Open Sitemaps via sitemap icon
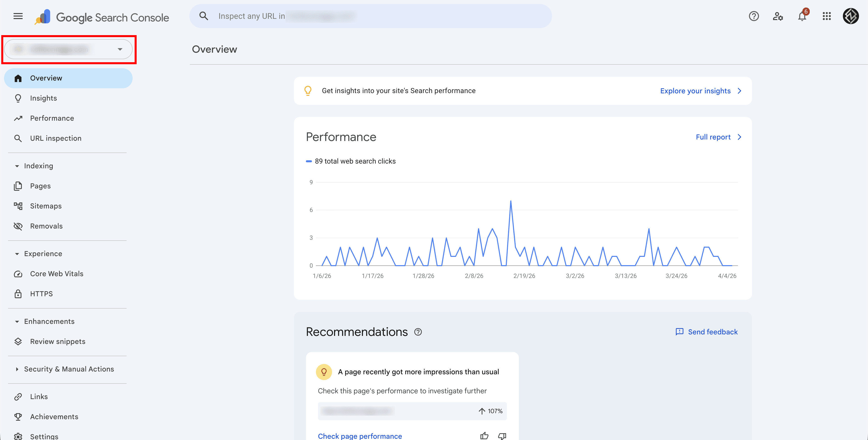The width and height of the screenshot is (868, 440). 18,206
